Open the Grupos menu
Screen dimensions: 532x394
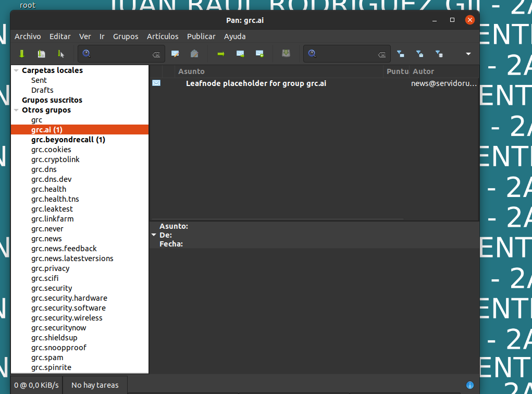point(126,36)
